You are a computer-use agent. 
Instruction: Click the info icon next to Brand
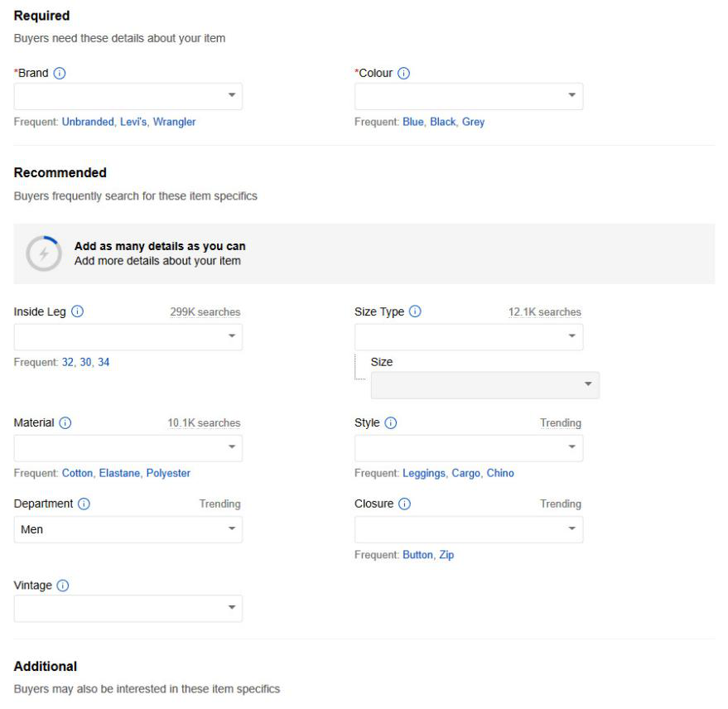tap(60, 74)
